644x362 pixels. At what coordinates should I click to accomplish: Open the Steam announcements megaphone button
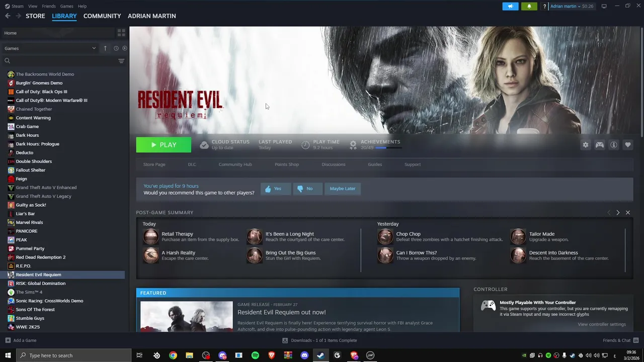tap(510, 7)
